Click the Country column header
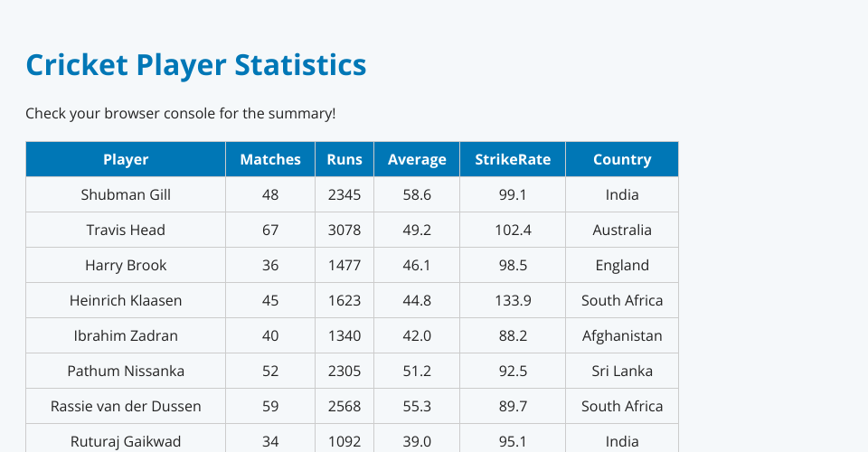 coord(622,159)
